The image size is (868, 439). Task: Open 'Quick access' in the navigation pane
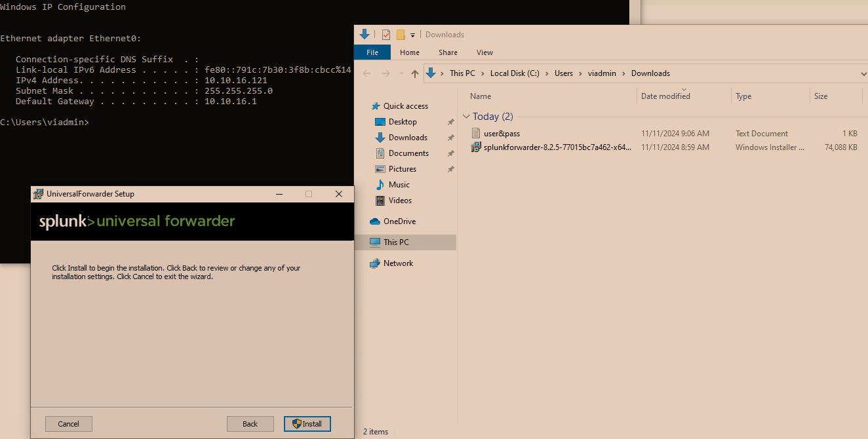(406, 106)
